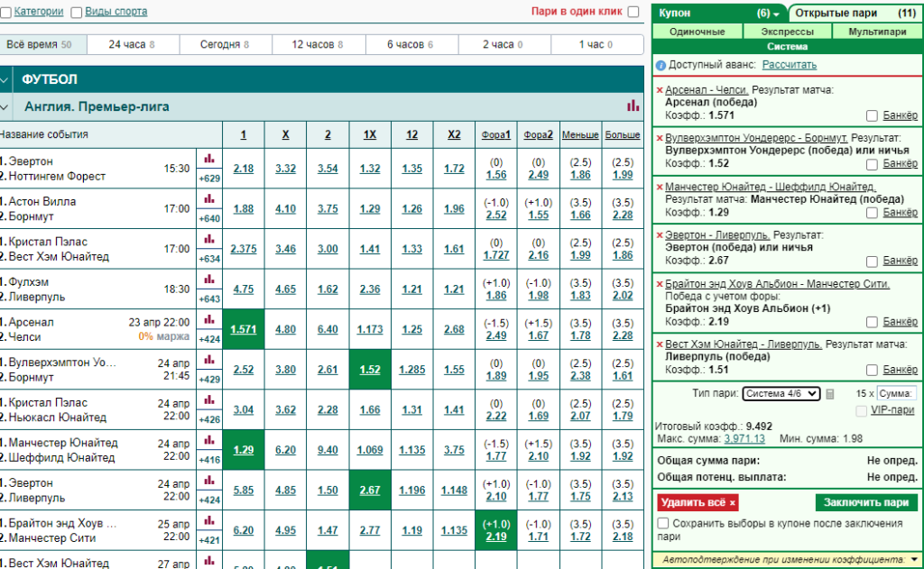
Task: Click the Рассчитать advance link
Action: pos(789,65)
